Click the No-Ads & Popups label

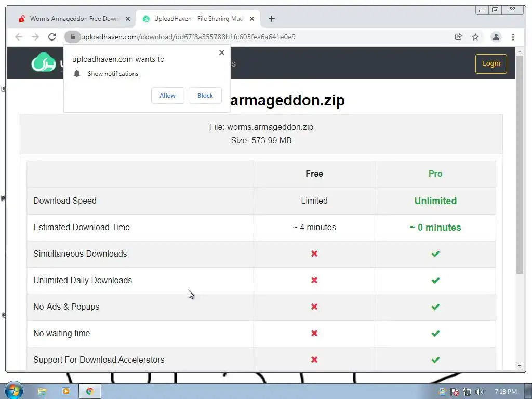click(x=66, y=307)
